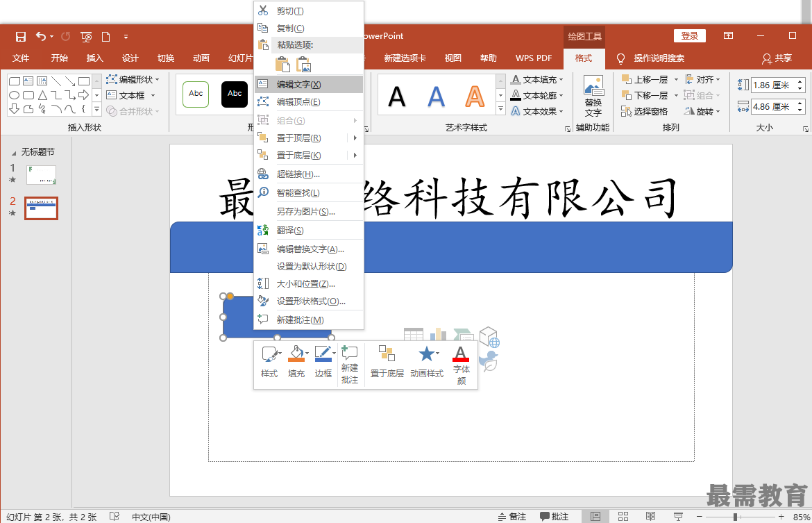The width and height of the screenshot is (812, 523).
Task: Click the paste as picture icon
Action: tap(303, 65)
